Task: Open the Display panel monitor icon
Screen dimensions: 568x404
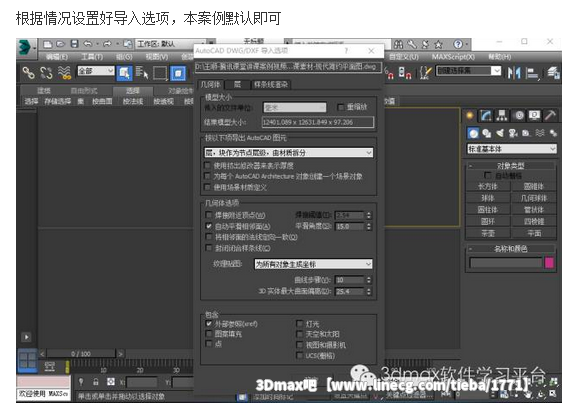Action: (534, 116)
